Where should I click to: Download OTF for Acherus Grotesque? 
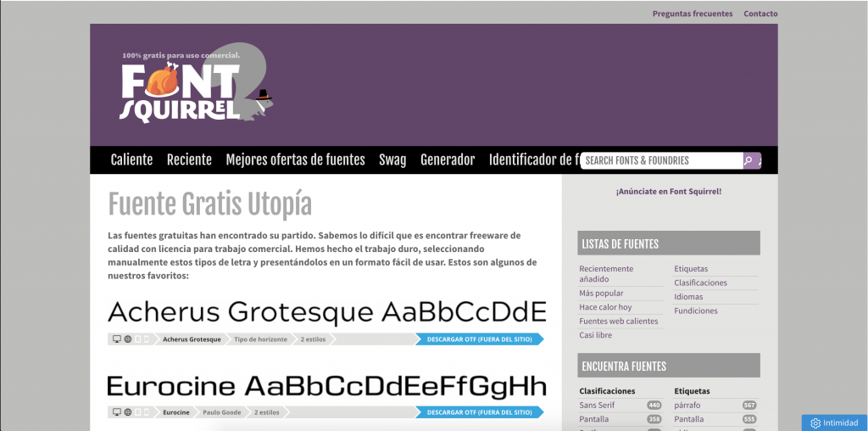[480, 339]
